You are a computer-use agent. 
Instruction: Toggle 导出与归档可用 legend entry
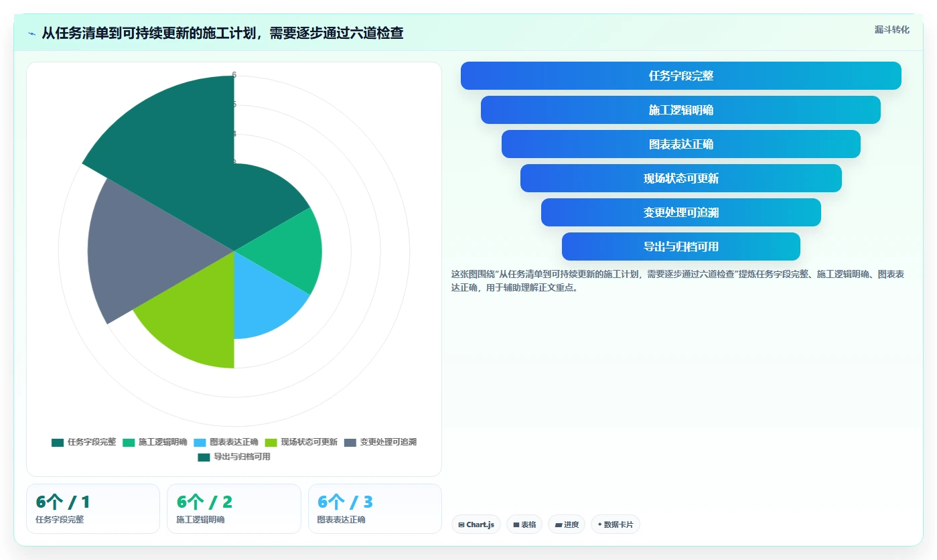pos(234,457)
